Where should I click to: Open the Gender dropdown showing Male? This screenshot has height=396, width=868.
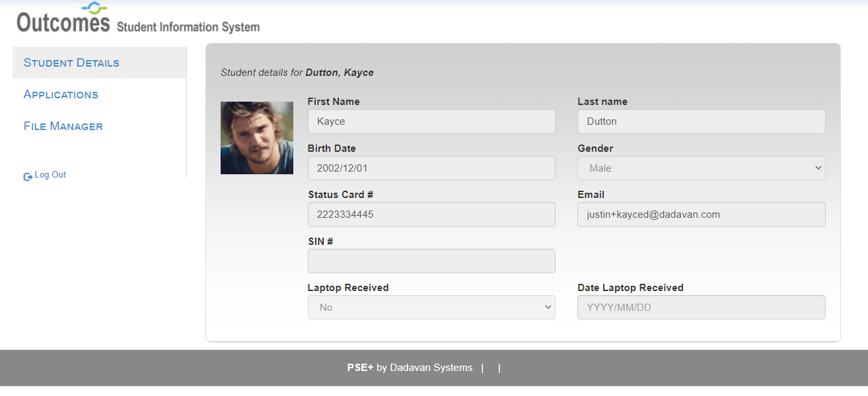click(x=702, y=168)
